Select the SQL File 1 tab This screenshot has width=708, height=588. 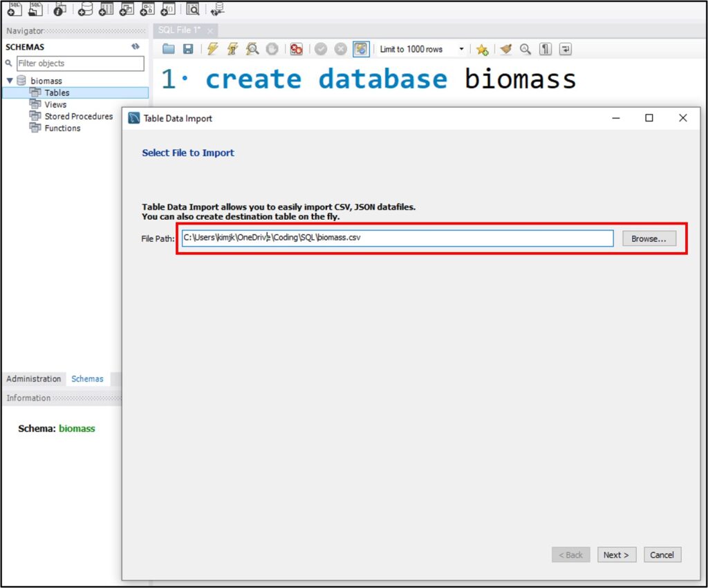[180, 30]
